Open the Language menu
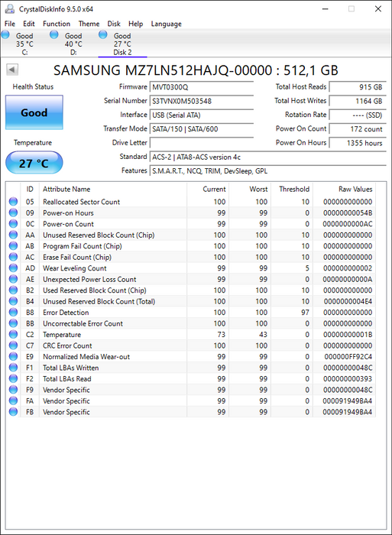Screen dimensions: 392x535 [x=166, y=24]
